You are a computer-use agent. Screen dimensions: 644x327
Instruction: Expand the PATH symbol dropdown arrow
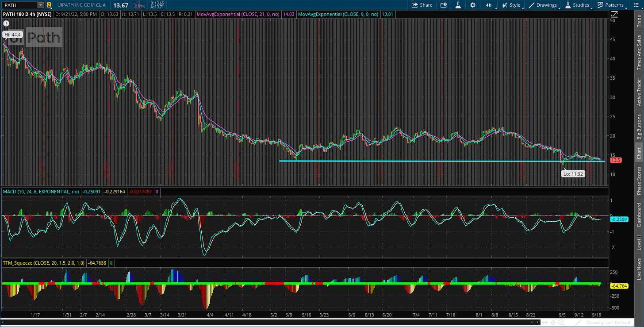[41, 5]
